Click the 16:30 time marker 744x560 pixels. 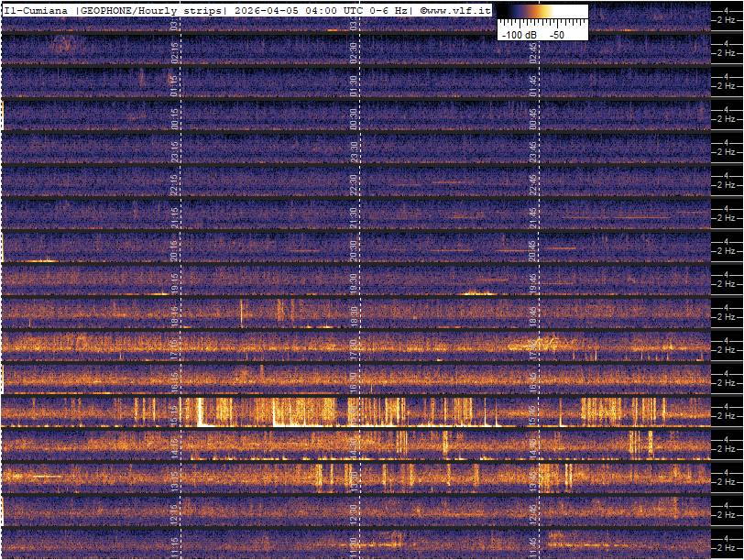point(353,380)
